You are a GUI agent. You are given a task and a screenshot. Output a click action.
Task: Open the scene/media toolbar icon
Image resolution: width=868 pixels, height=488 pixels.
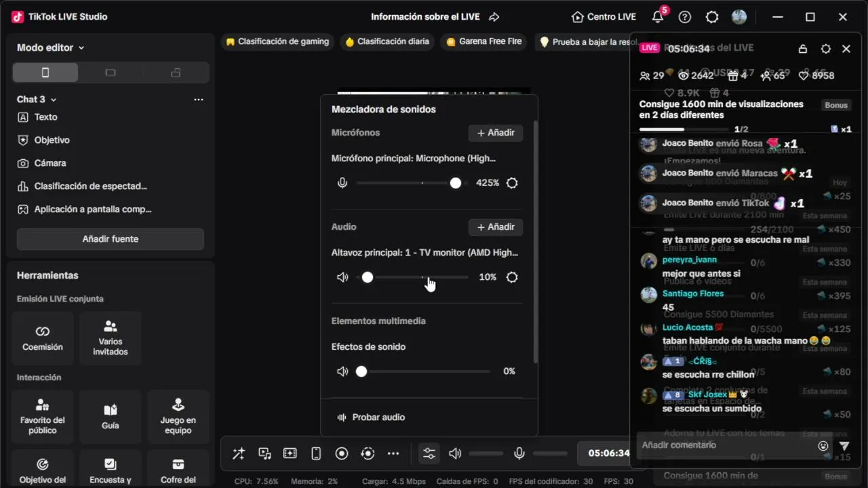(x=264, y=453)
